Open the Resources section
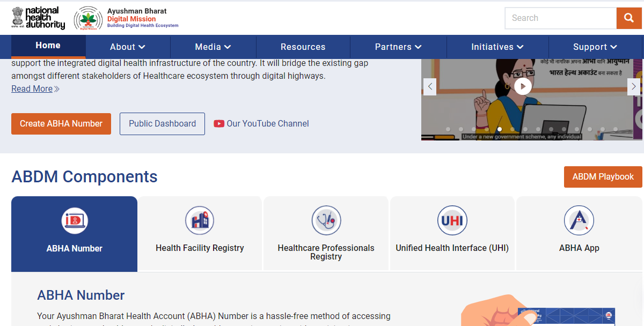 coord(303,47)
